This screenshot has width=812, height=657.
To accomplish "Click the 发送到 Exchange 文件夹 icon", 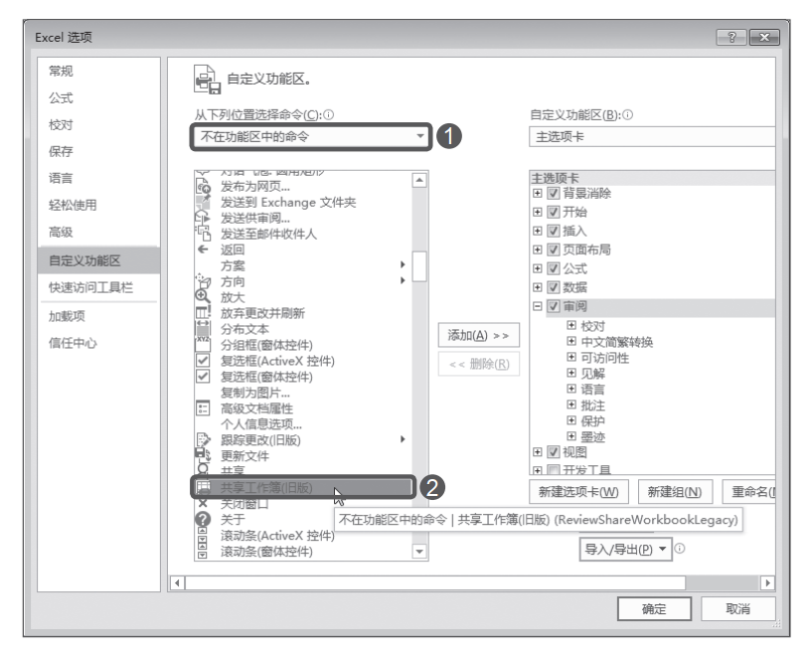I will (203, 202).
